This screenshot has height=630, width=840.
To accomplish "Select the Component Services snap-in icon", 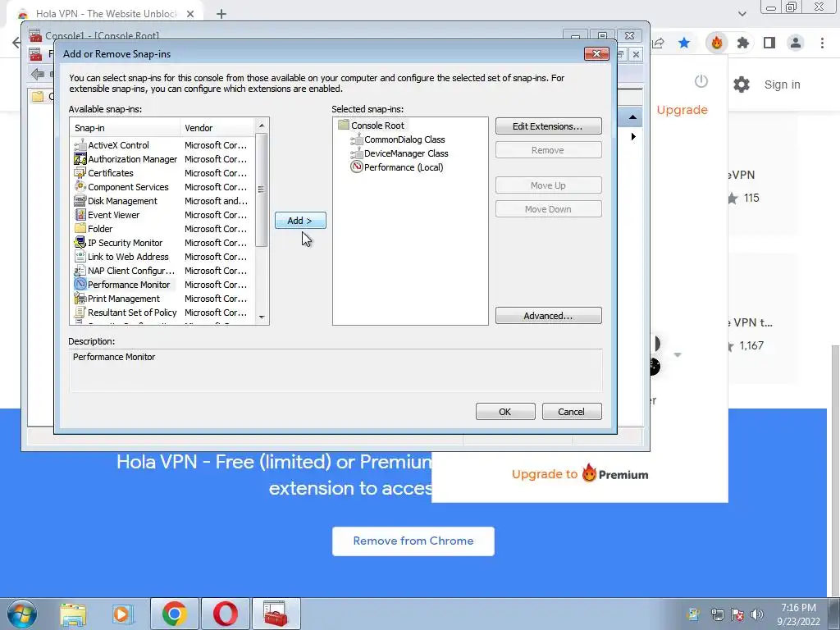I will [x=80, y=187].
